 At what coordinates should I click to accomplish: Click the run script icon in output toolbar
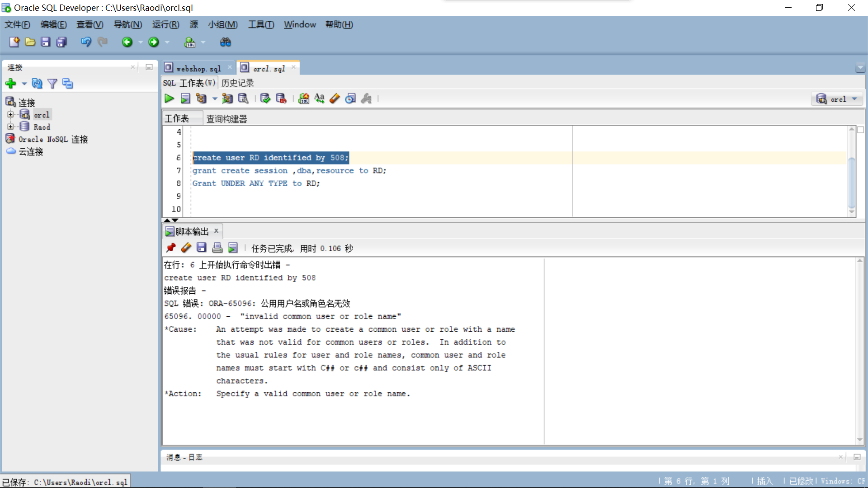pos(233,248)
